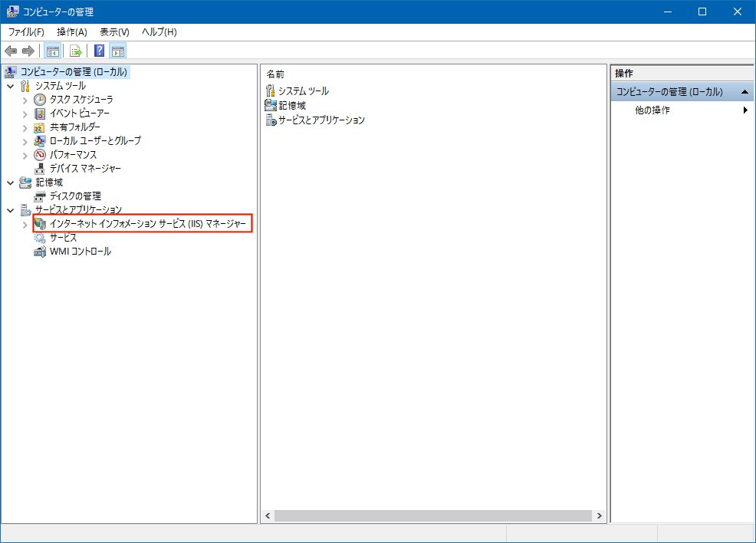
Task: Collapse the 記憶域 tree node
Action: point(10,183)
